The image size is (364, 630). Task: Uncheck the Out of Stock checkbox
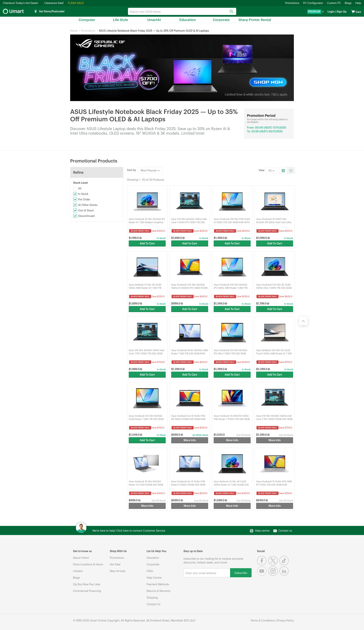click(75, 210)
